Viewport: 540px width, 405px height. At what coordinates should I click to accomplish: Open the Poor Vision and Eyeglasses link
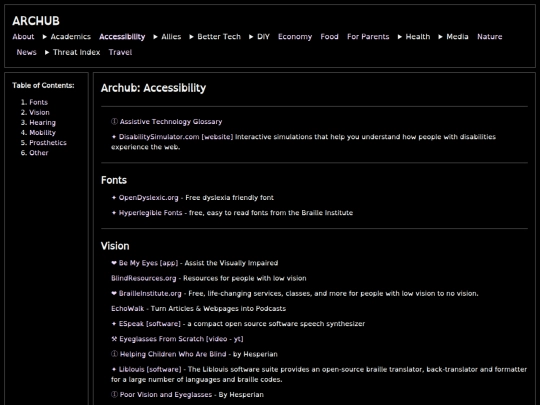[x=166, y=395]
